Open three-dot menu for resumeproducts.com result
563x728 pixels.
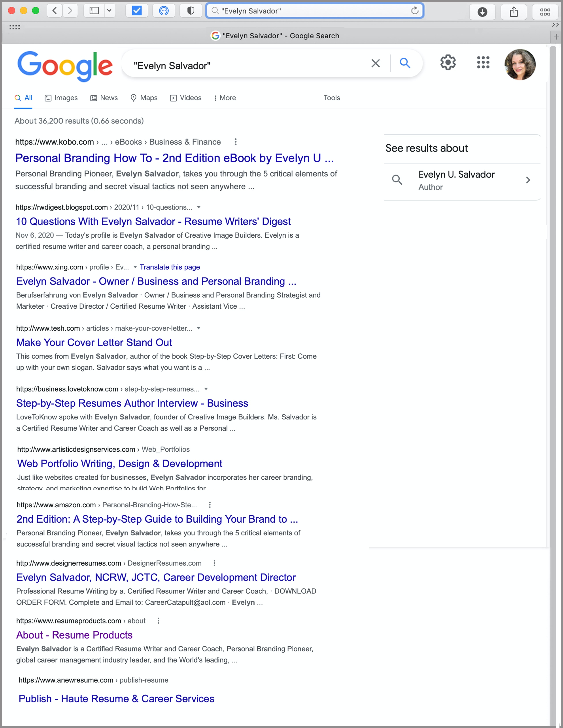(x=159, y=621)
